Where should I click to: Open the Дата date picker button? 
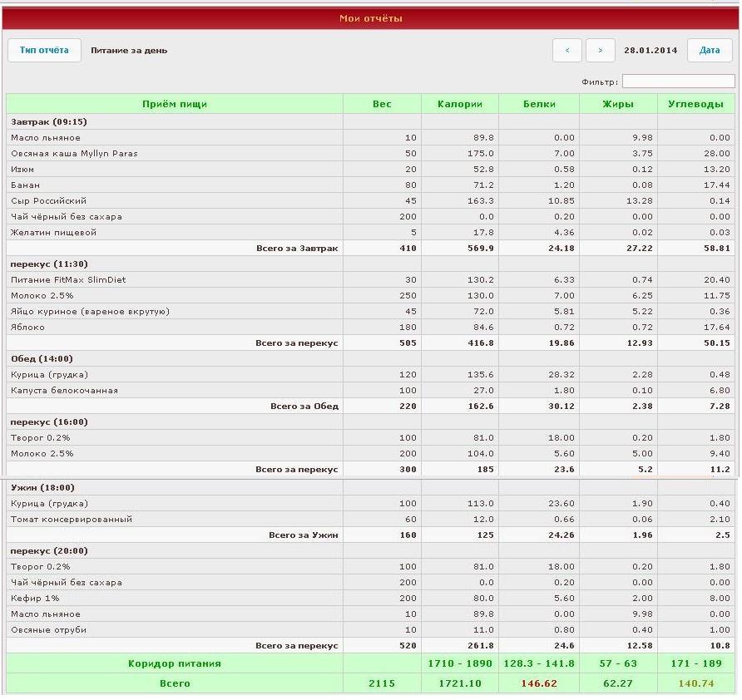click(710, 50)
